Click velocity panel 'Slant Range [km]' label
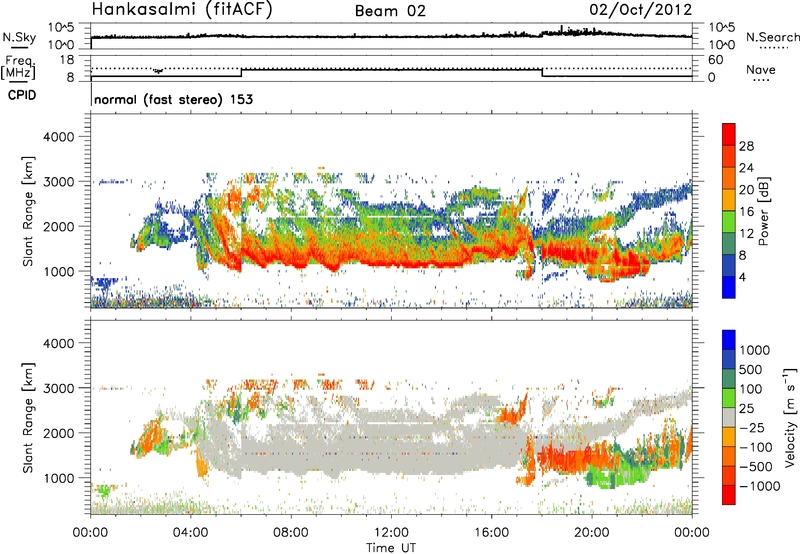This screenshot has height=554, width=800. pos(29,418)
